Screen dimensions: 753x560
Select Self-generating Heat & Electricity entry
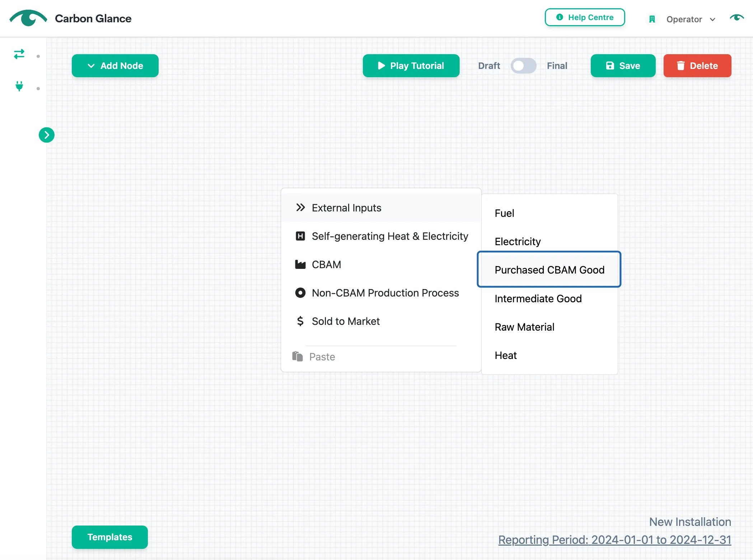tap(381, 236)
